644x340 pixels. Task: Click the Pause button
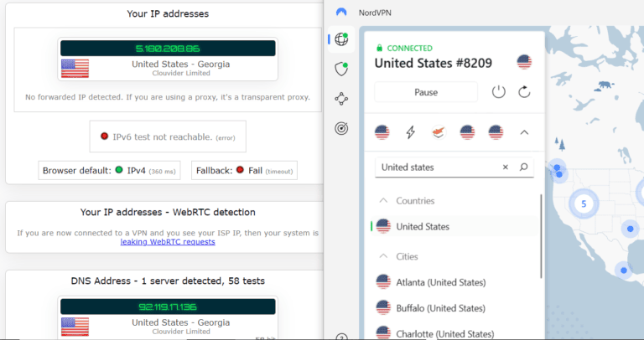coord(426,92)
